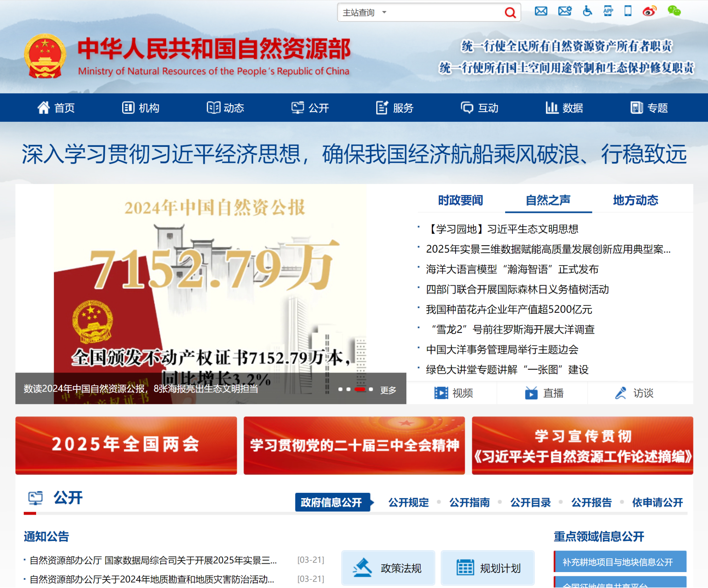Click the calendar icon on 规划计划
Viewport: 708px width, 588px height.
(465, 567)
